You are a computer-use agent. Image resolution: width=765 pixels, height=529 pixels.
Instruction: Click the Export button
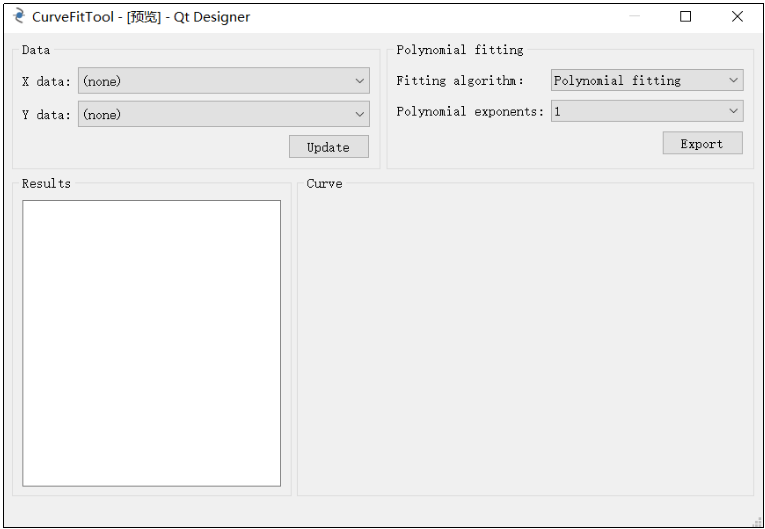coord(702,144)
